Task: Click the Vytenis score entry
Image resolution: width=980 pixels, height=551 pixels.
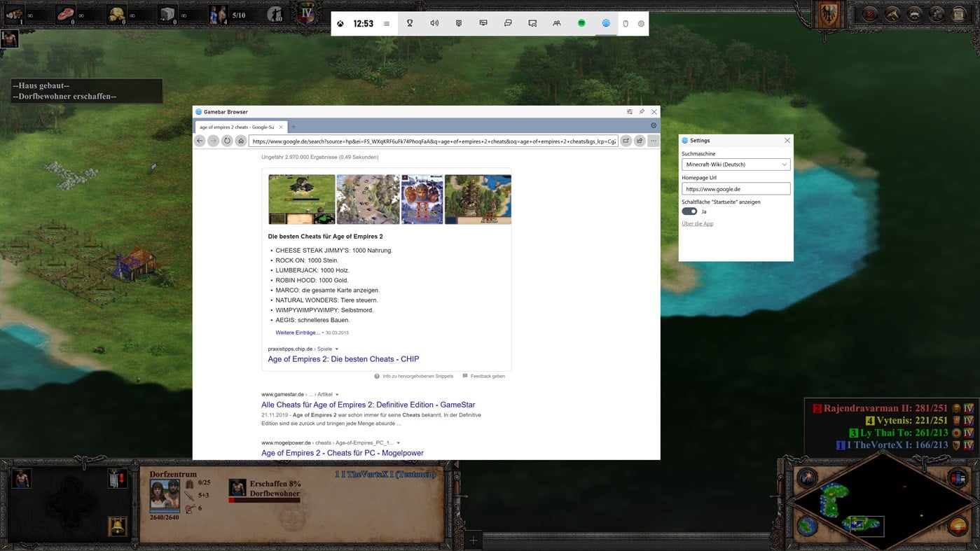Action: (906, 421)
